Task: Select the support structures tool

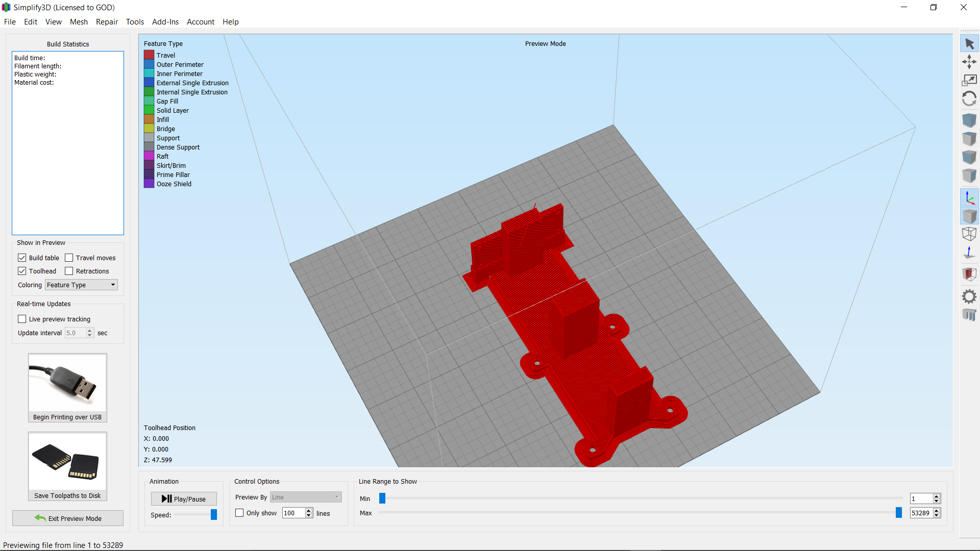Action: [x=969, y=315]
